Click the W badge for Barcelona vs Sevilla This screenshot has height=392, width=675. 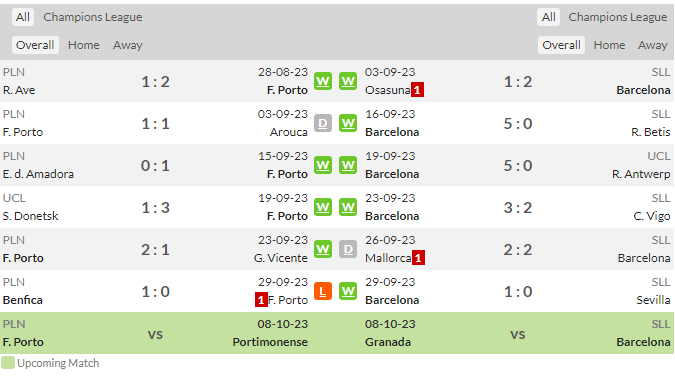click(x=348, y=291)
